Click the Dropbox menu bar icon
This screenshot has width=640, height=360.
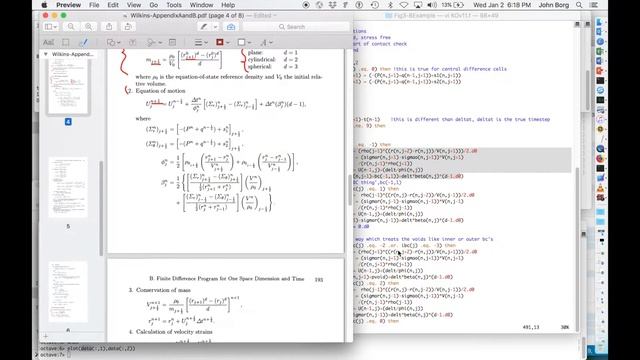[332, 5]
